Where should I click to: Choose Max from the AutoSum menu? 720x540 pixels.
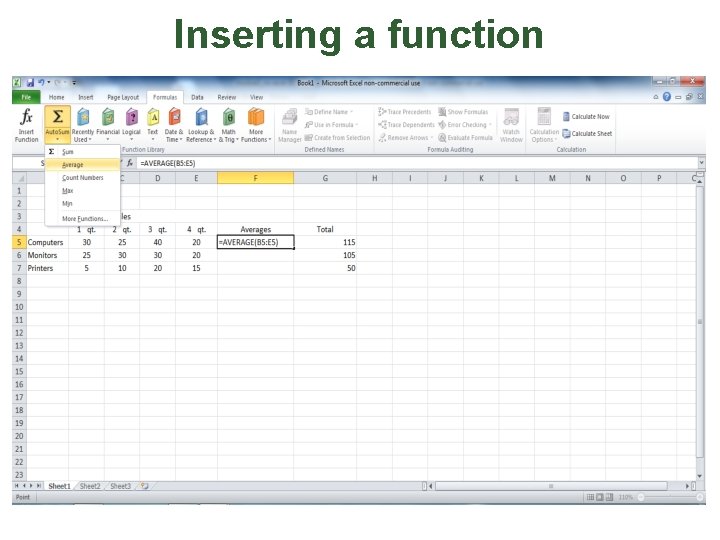click(83, 190)
